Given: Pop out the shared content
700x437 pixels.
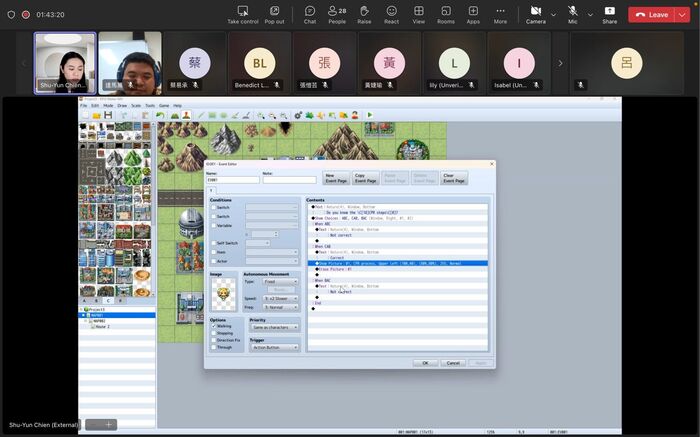Looking at the screenshot, I should click(x=274, y=15).
